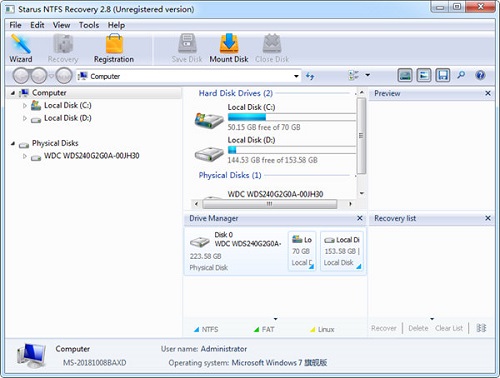
Task: Open the view options icon
Action: [354, 75]
